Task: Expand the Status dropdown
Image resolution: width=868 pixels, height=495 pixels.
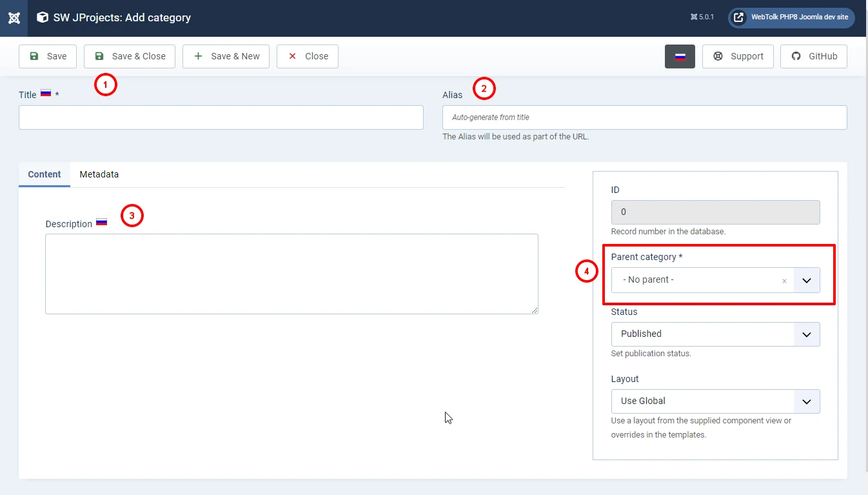Action: 715,334
